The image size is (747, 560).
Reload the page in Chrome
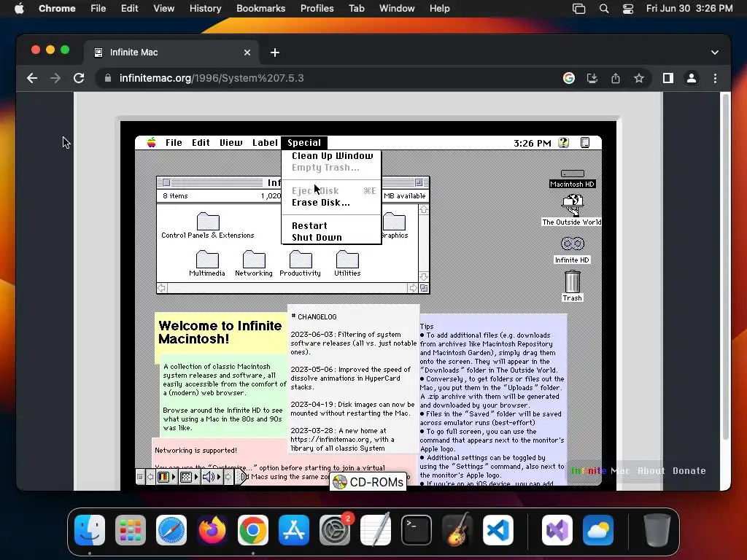click(x=79, y=78)
